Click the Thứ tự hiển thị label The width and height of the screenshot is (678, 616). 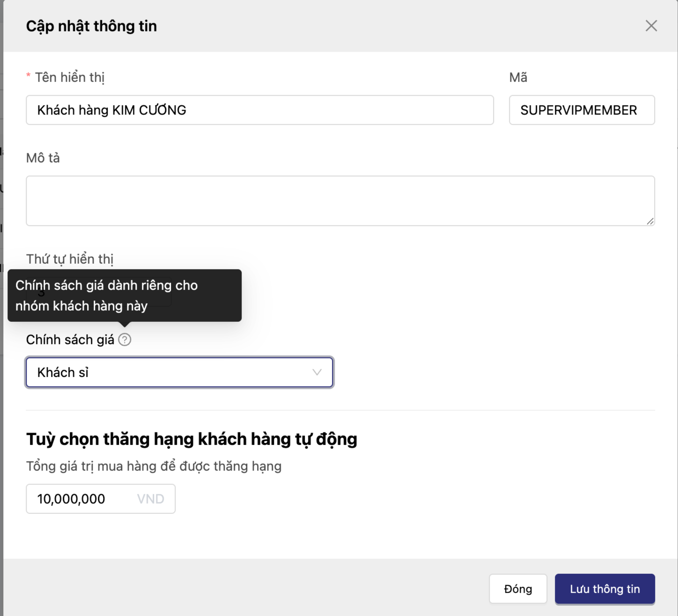click(x=70, y=259)
